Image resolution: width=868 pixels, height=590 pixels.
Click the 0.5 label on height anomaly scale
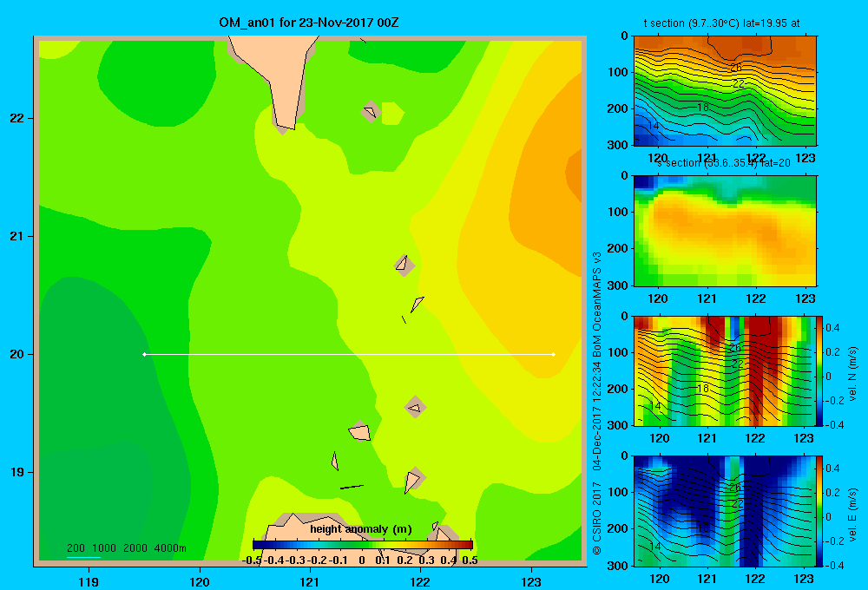pyautogui.click(x=470, y=560)
